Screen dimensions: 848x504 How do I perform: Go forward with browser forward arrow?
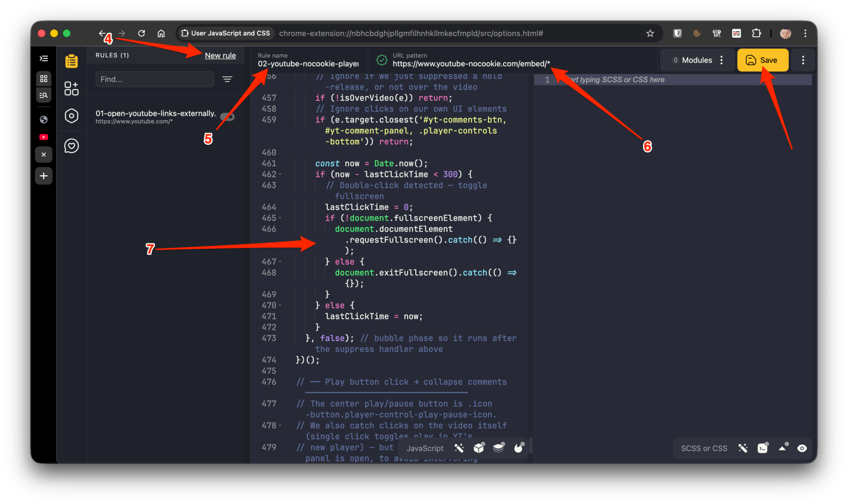[122, 33]
